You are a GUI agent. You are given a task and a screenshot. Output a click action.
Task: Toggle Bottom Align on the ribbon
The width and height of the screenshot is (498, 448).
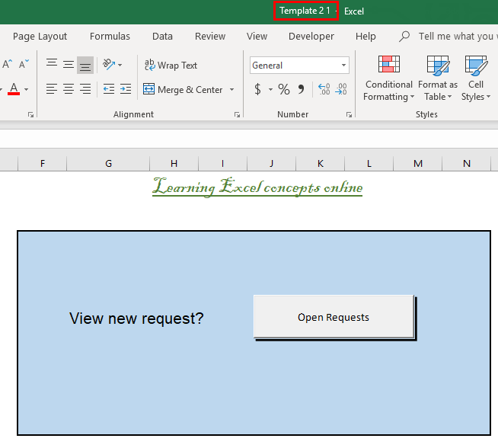click(85, 65)
